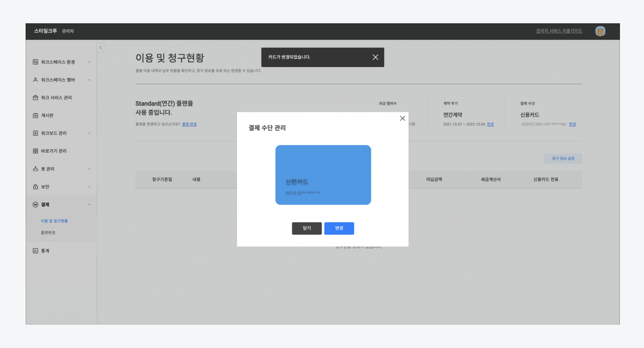Screen dimensions: 644x348
Task: Dismiss the 카드가 변경되었습니다 notification
Action: (375, 57)
